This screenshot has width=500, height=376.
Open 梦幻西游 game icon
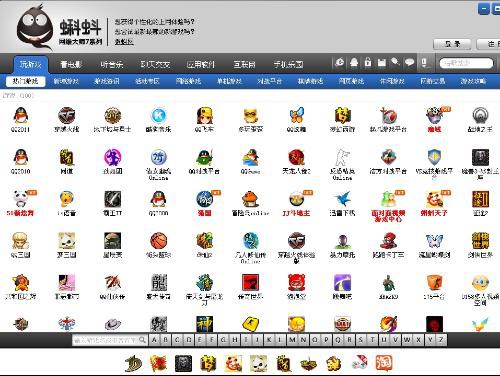[342, 115]
